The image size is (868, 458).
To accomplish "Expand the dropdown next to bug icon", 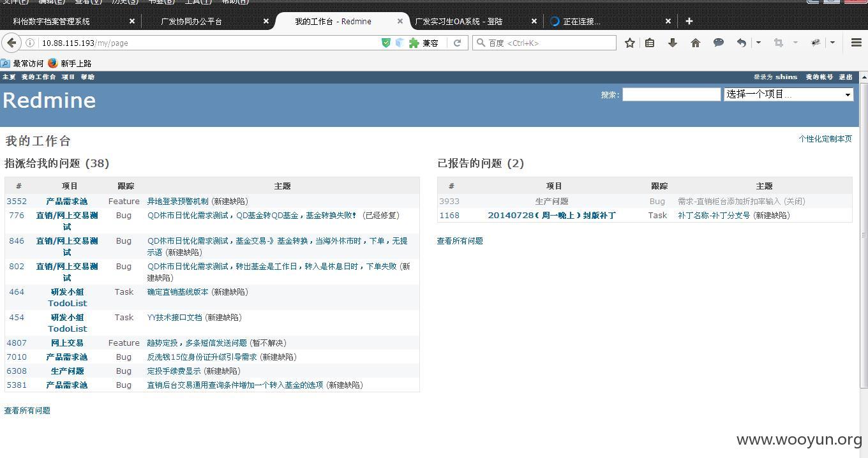I will point(832,43).
